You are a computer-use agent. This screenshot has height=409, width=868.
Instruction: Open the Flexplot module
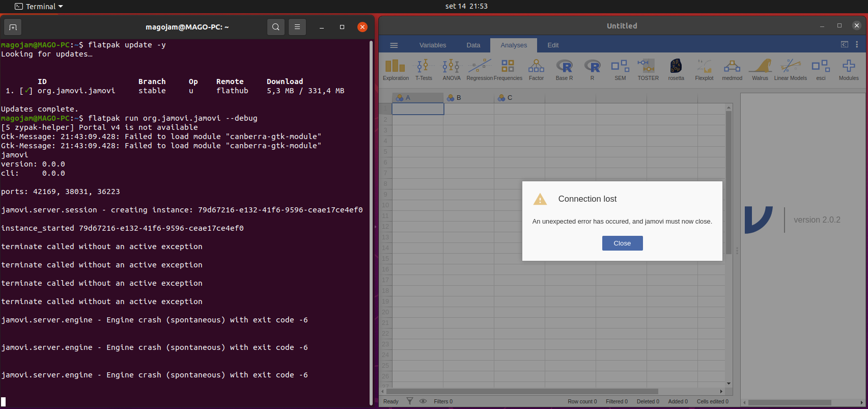tap(704, 70)
